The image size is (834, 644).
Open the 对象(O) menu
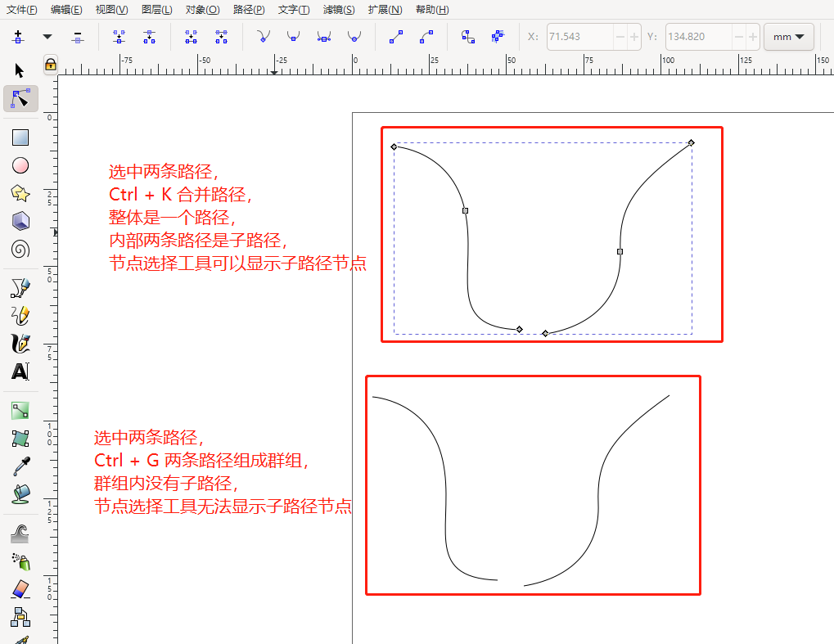point(203,10)
